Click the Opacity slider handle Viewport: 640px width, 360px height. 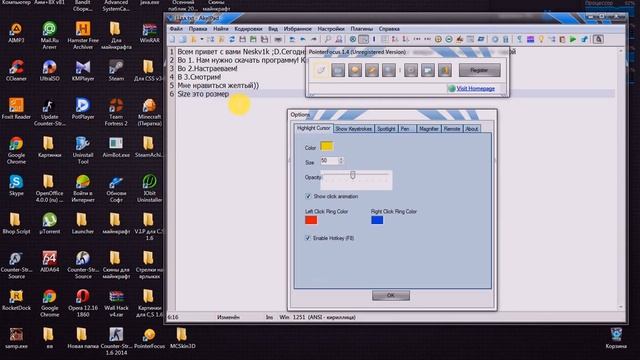pyautogui.click(x=353, y=175)
